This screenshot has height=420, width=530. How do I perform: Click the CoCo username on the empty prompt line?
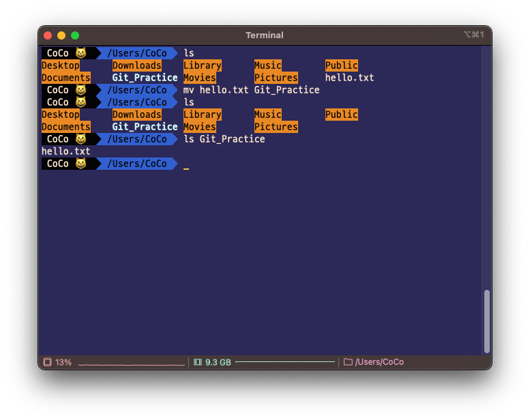[x=58, y=164]
